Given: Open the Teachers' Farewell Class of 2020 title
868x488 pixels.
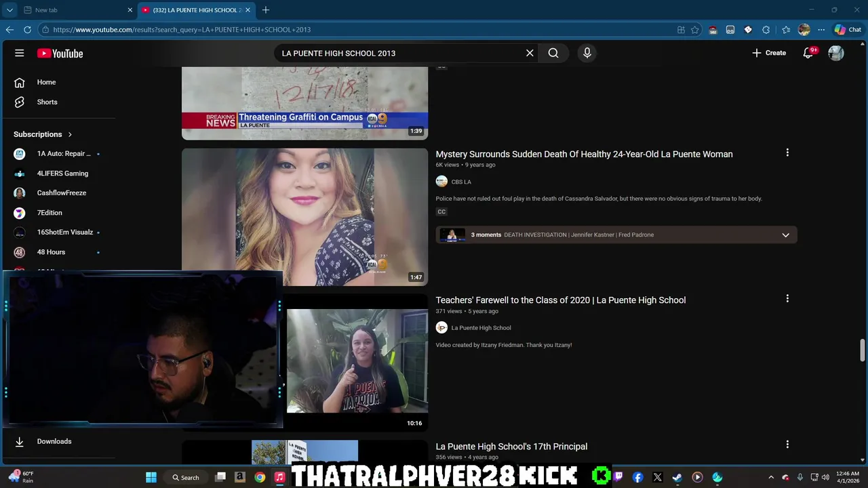Looking at the screenshot, I should pyautogui.click(x=561, y=300).
